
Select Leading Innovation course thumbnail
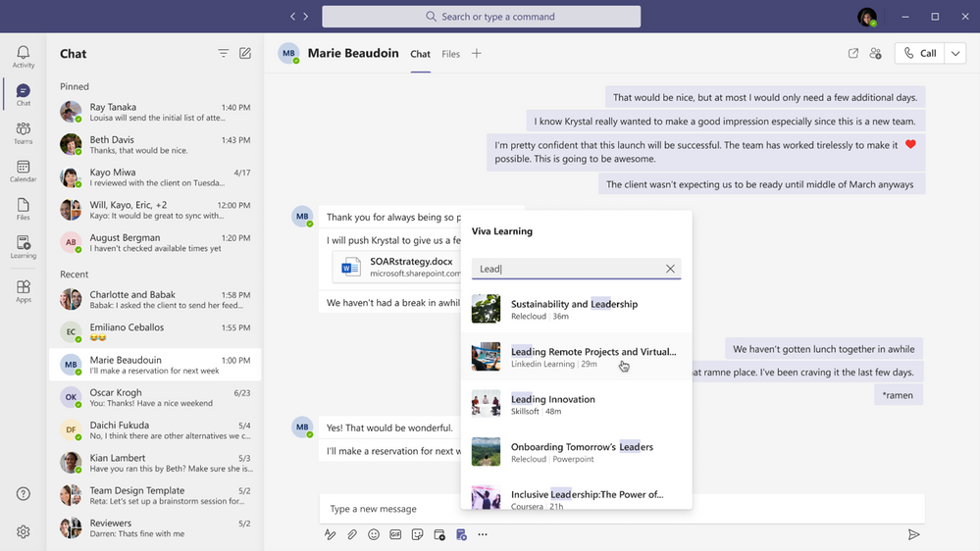[486, 404]
